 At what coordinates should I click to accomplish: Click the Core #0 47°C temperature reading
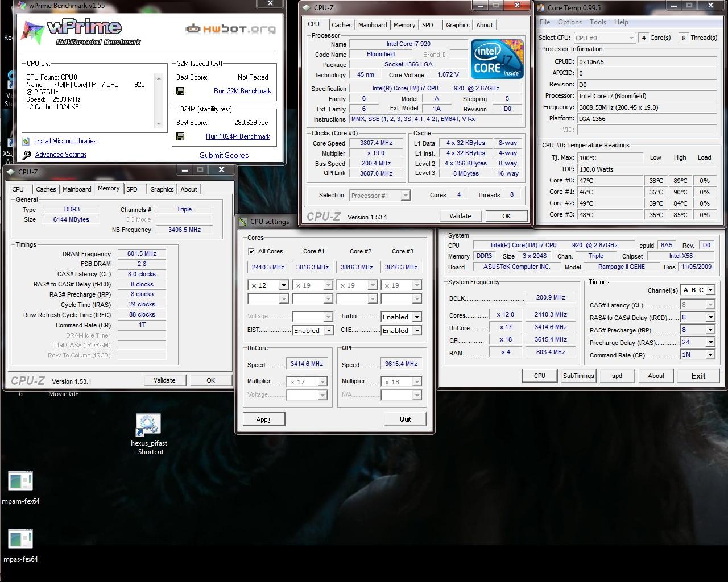611,181
